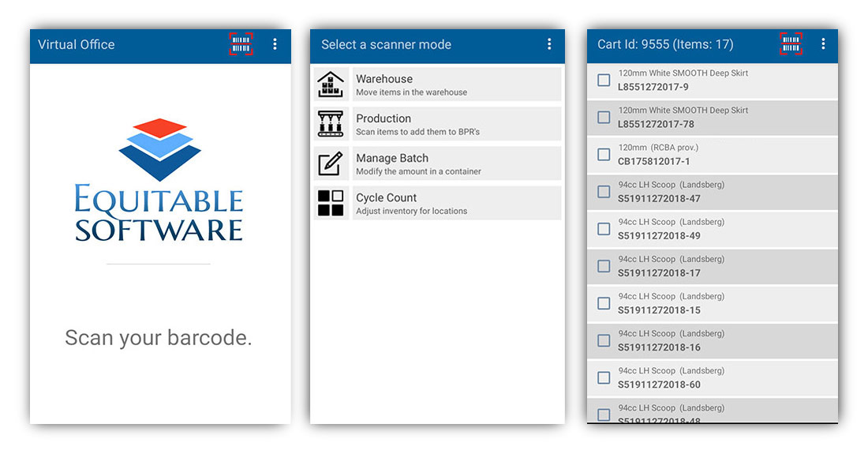The width and height of the screenshot is (868, 454).
Task: Tick checkbox for CB175812017-1
Action: tap(604, 155)
